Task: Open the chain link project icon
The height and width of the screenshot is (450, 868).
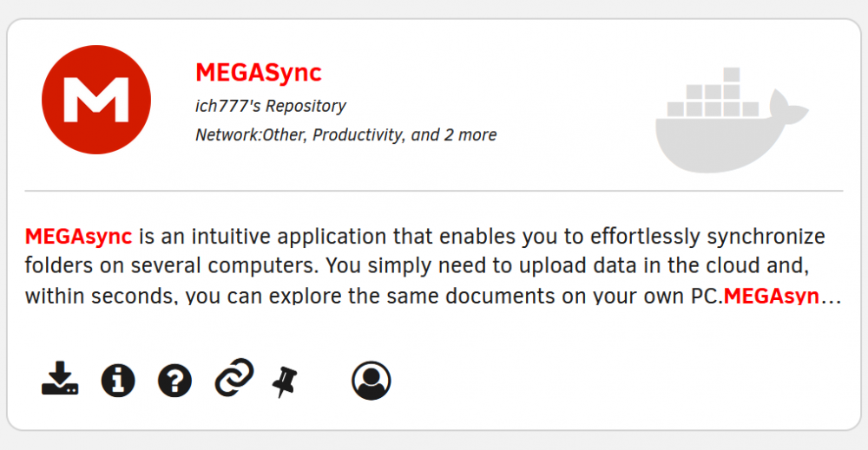Action: [234, 377]
